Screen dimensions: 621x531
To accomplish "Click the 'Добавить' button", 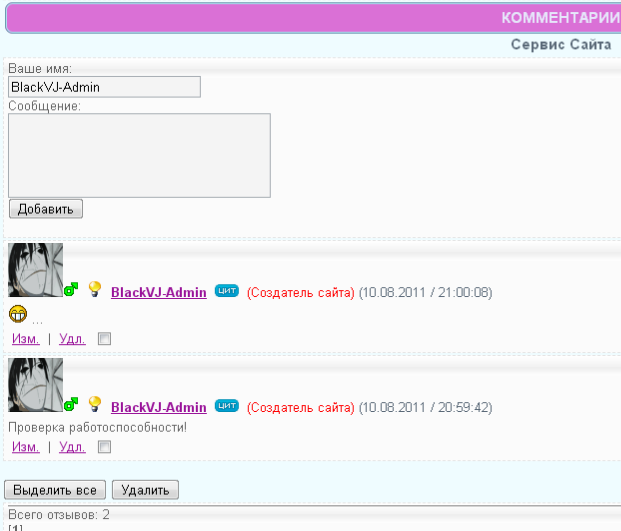I will click(46, 209).
